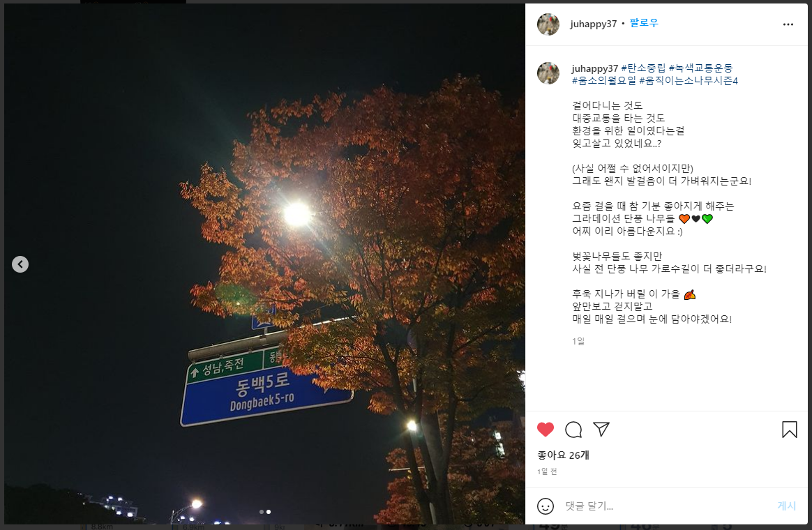Click caption avatar next to juhappy37

tap(548, 73)
